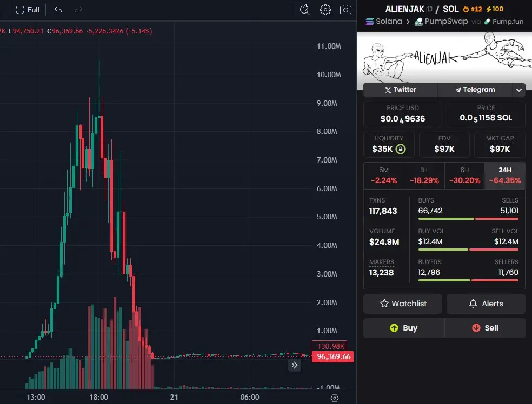This screenshot has width=532, height=404.
Task: Click the BUYS count 66,742
Action: 430,211
